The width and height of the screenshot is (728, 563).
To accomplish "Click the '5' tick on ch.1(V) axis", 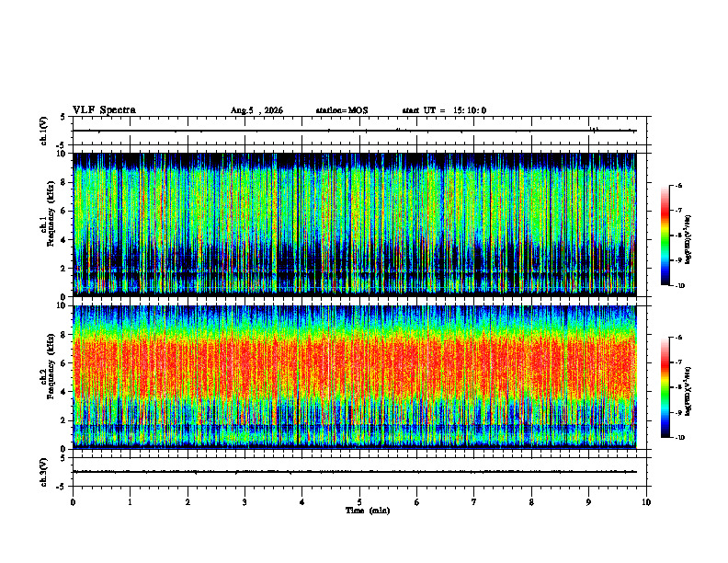I will (63, 117).
